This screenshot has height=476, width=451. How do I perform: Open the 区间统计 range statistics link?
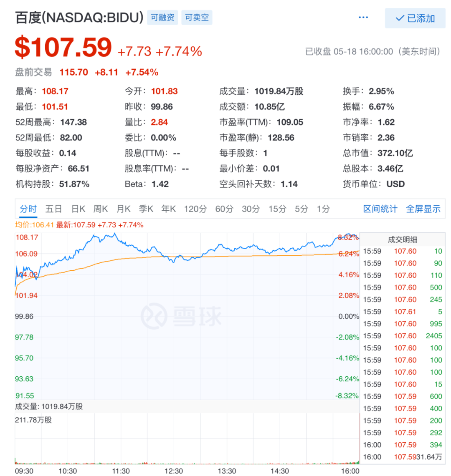point(380,209)
